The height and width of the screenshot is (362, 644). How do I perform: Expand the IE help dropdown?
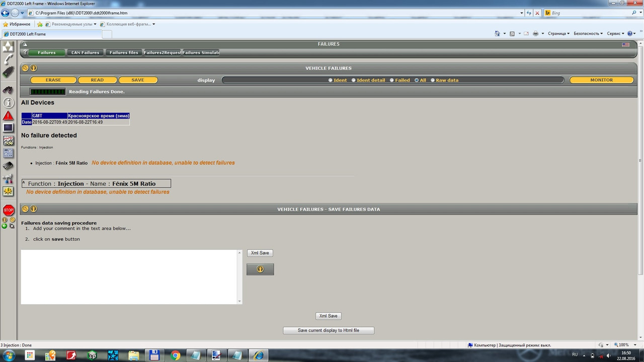pos(636,34)
